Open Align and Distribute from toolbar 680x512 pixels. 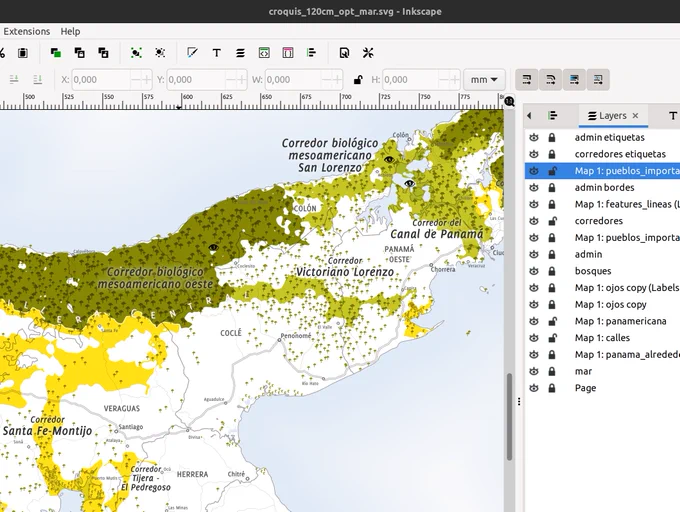point(311,53)
